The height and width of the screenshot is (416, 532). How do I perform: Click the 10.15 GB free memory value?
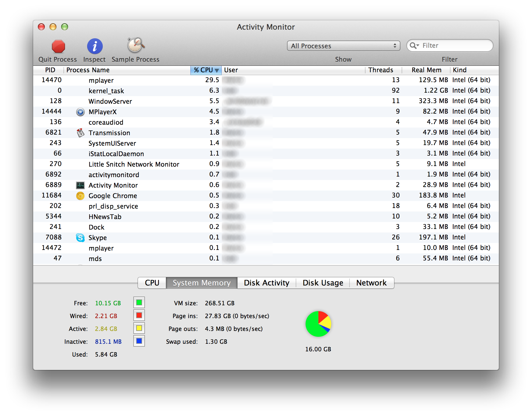click(108, 303)
